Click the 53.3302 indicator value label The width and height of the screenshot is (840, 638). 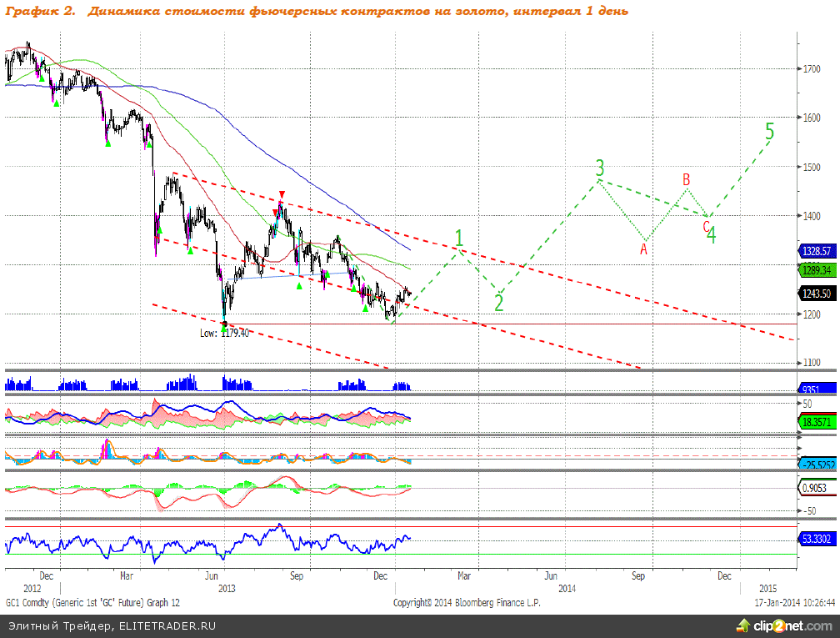[x=816, y=540]
